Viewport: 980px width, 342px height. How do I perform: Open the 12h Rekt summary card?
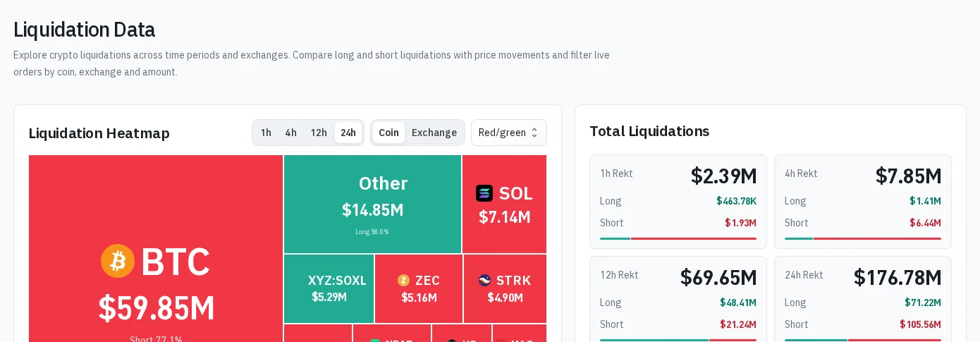(678, 299)
